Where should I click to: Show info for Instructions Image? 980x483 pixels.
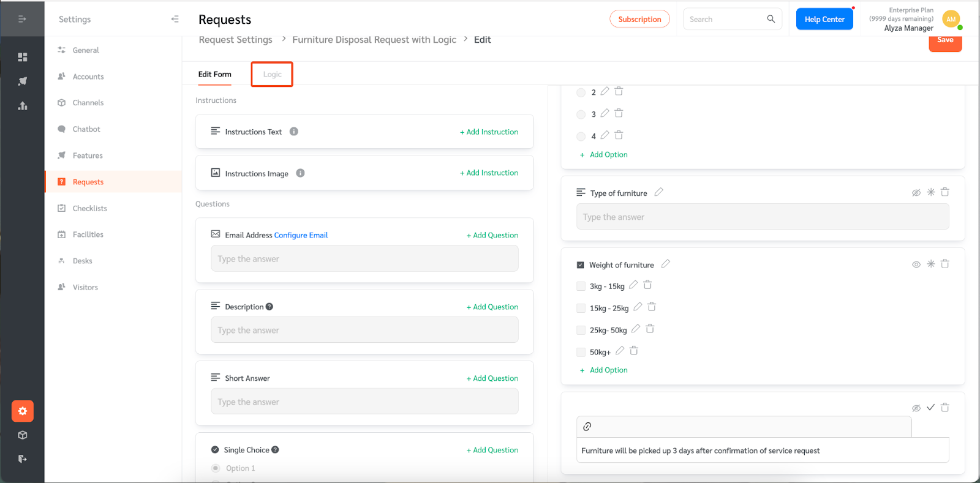300,173
